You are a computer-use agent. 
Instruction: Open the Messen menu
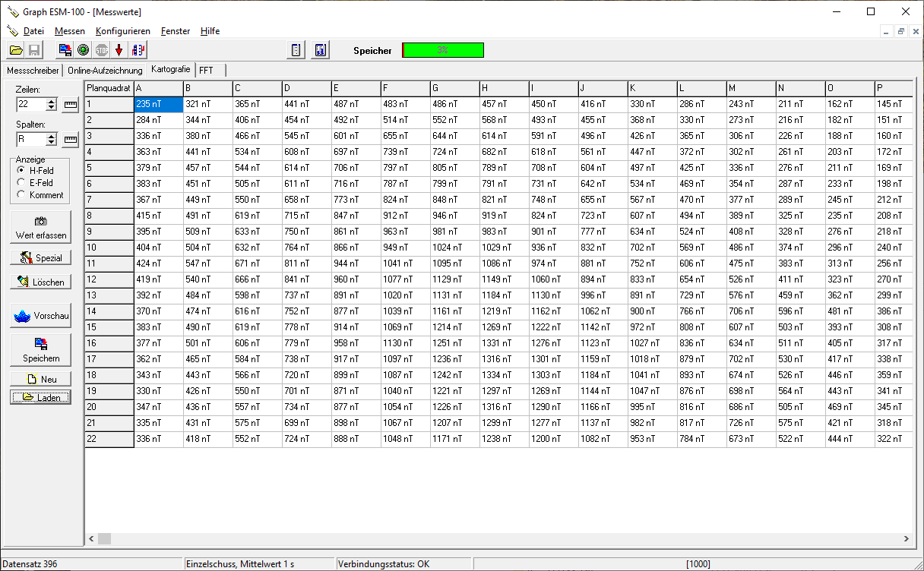[x=70, y=31]
